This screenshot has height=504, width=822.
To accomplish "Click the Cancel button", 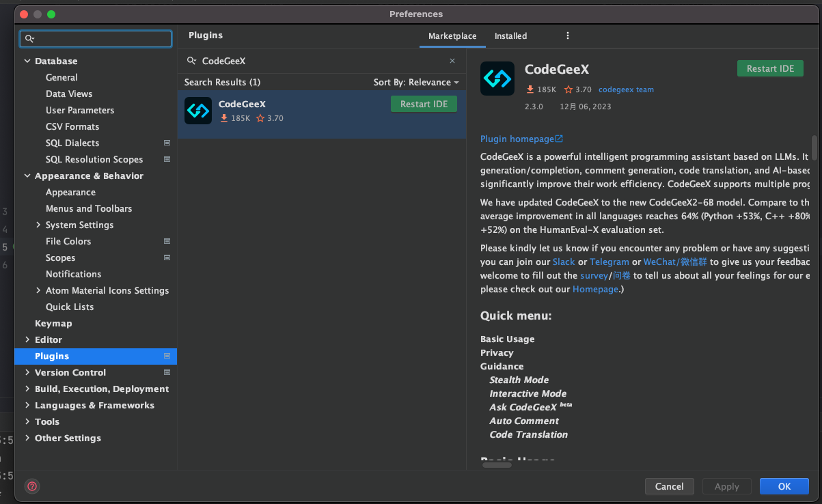I will (669, 486).
